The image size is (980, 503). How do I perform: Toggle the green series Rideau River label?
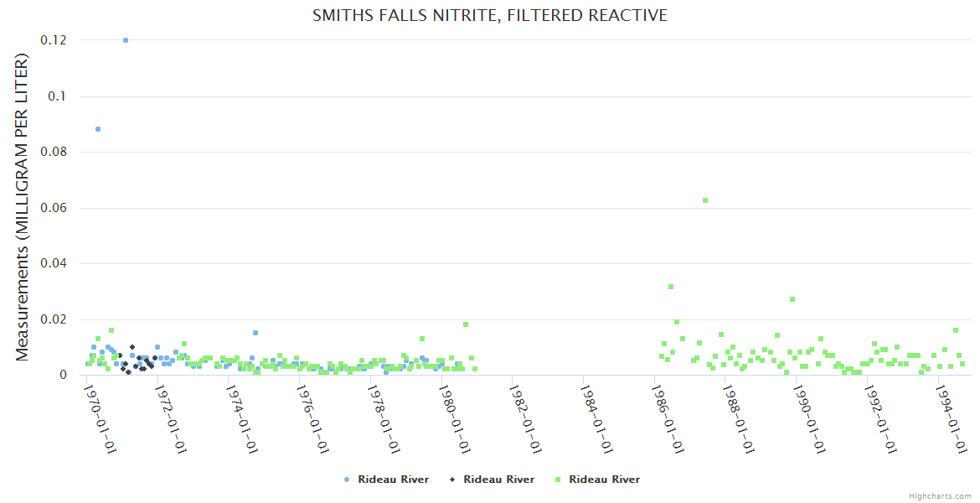[604, 480]
